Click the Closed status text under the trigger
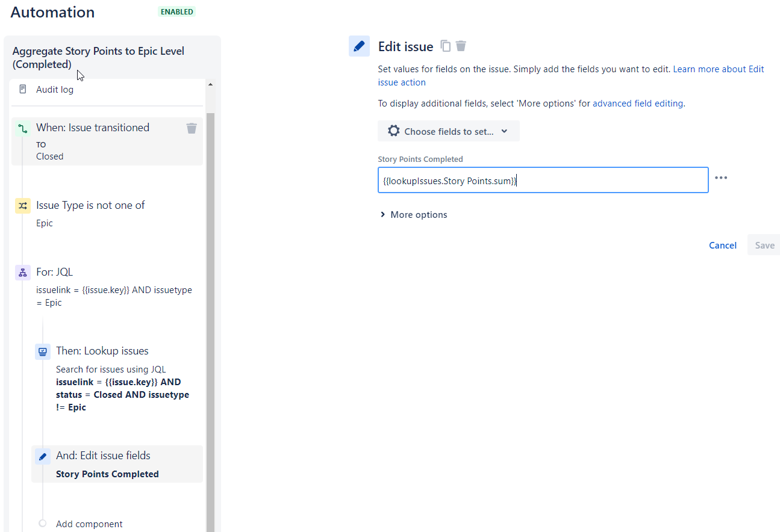 tap(49, 156)
